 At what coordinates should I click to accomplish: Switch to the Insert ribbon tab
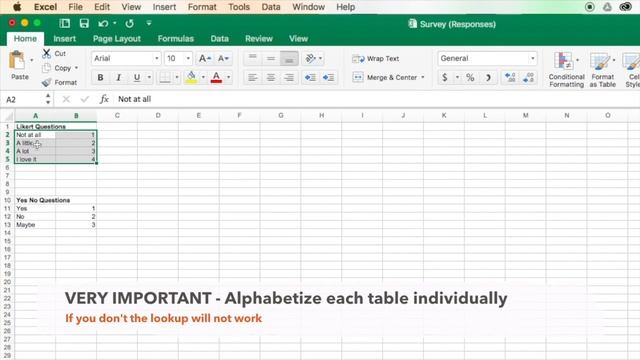(x=64, y=39)
